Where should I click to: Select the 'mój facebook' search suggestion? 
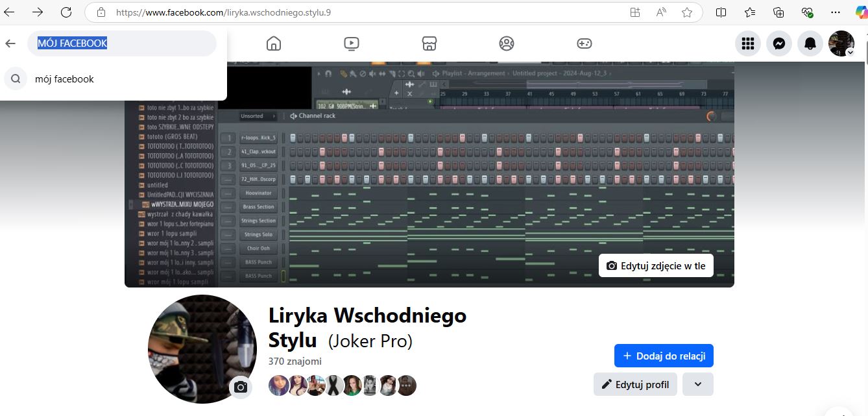(64, 79)
